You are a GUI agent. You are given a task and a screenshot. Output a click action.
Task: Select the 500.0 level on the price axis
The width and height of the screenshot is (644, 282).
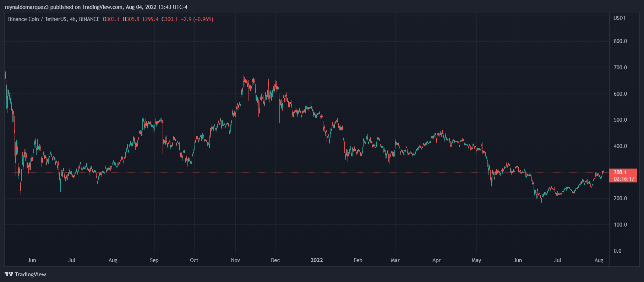tap(620, 120)
